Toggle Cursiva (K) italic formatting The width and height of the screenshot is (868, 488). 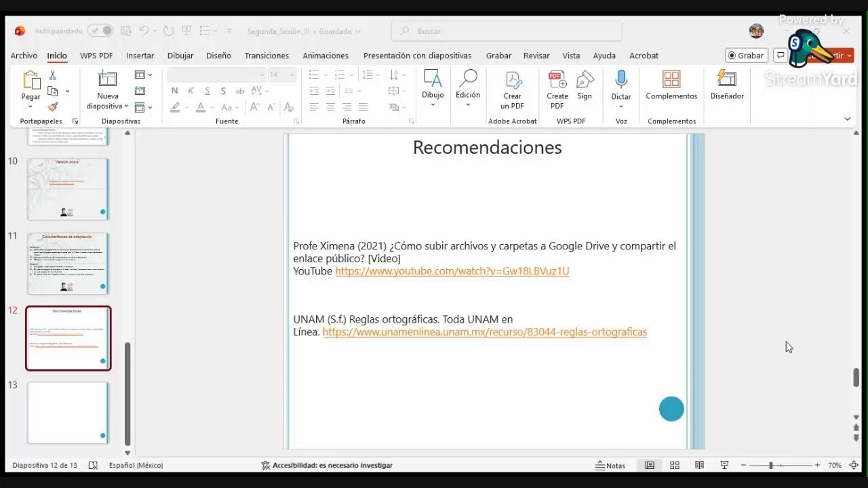[x=191, y=91]
